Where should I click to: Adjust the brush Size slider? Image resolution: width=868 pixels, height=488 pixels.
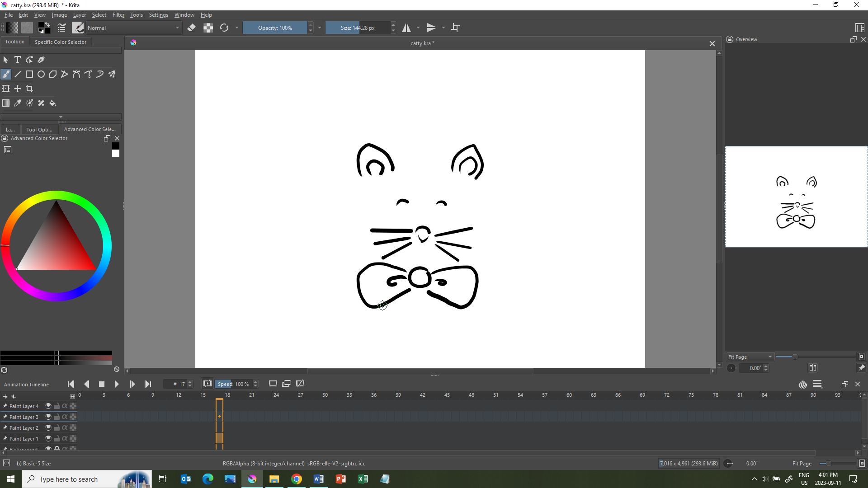pos(358,28)
